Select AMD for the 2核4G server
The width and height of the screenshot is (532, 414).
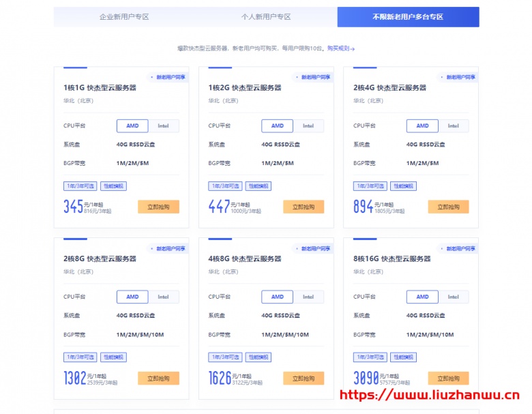pos(422,125)
